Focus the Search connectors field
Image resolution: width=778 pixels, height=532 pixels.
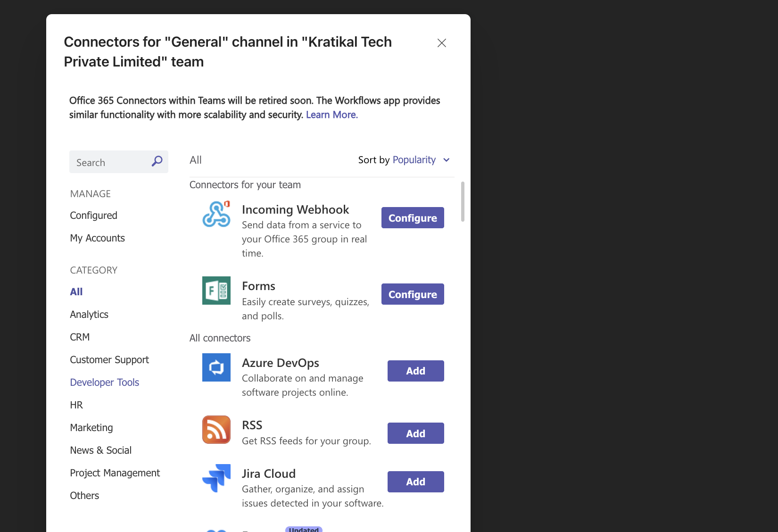[x=119, y=162]
